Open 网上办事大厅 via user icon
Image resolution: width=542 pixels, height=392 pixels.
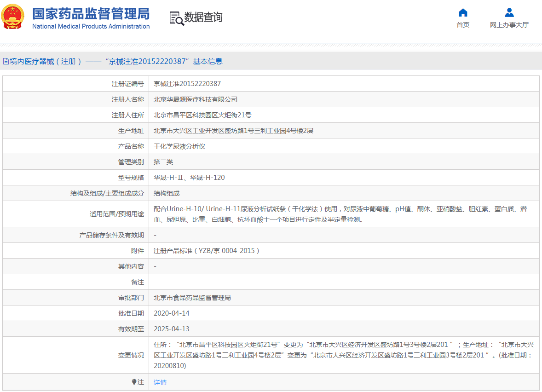pos(509,13)
